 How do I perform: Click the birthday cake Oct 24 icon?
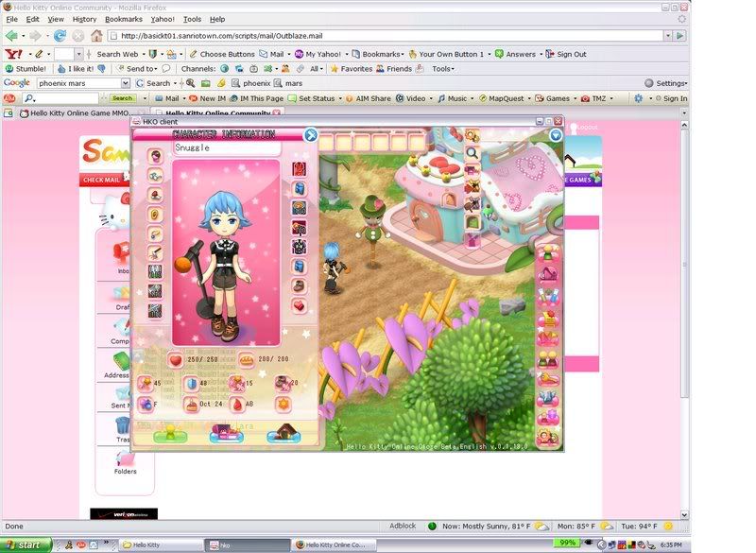point(192,404)
